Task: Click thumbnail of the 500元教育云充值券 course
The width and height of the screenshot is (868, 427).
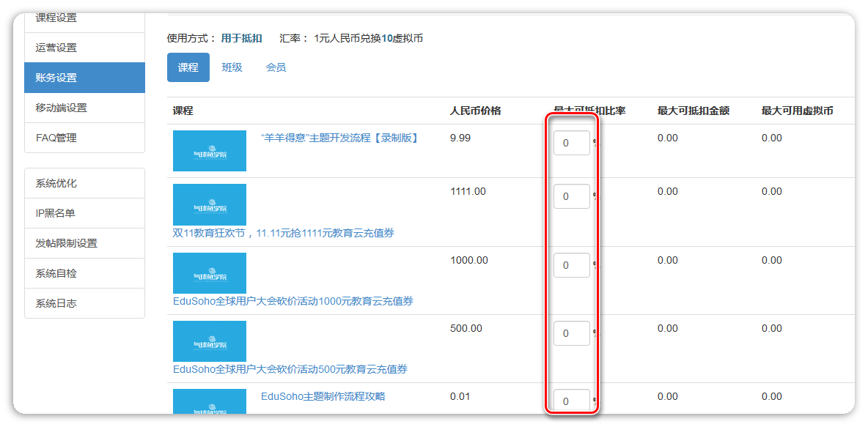Action: pos(210,341)
